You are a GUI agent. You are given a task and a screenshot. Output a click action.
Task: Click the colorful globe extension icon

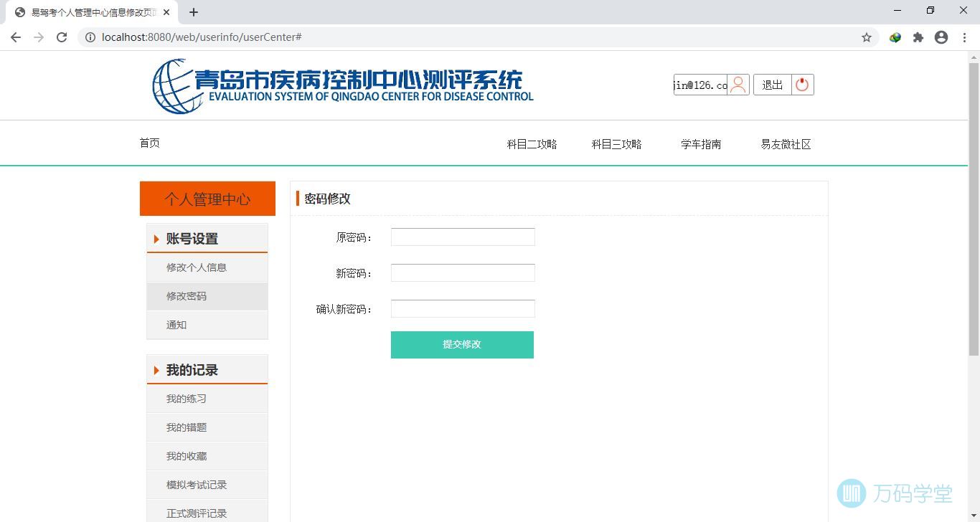pos(895,37)
